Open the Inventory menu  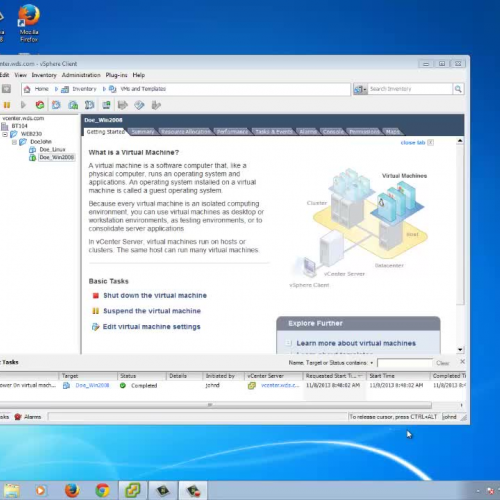44,75
